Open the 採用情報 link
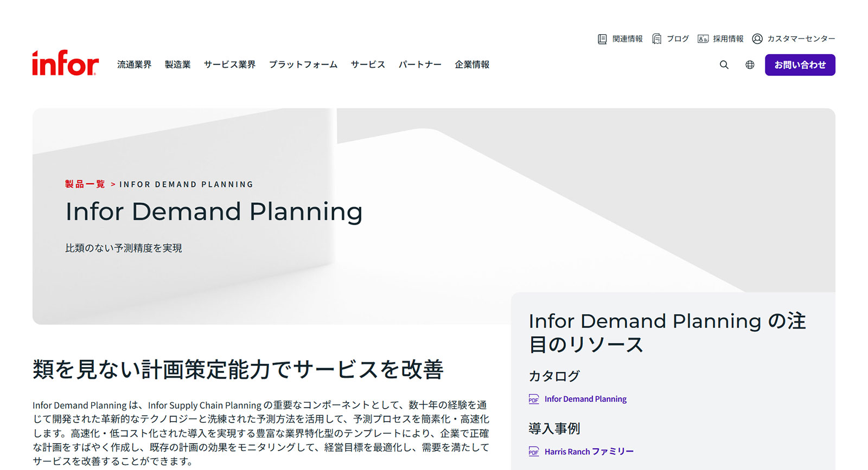This screenshot has height=470, width=868. click(x=728, y=39)
